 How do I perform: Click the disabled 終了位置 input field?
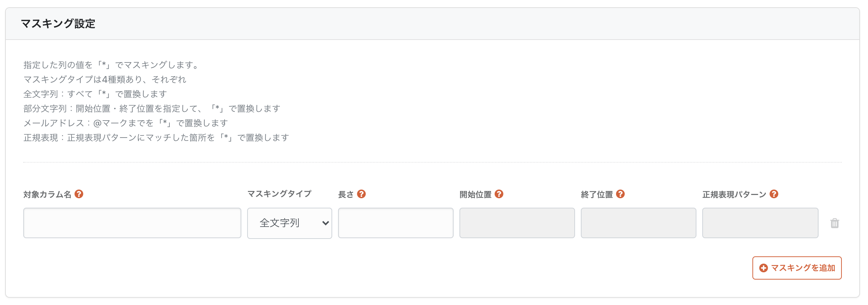coord(638,223)
